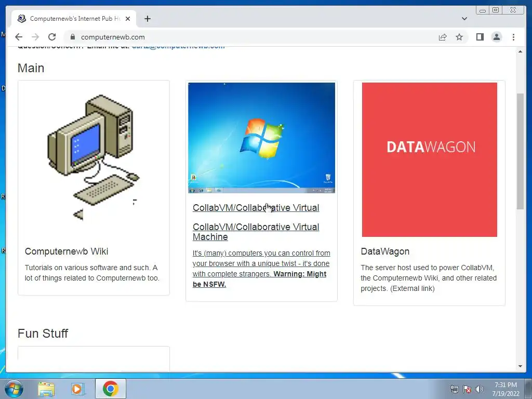Open the volume speaker icon
This screenshot has height=399, width=532.
click(480, 389)
